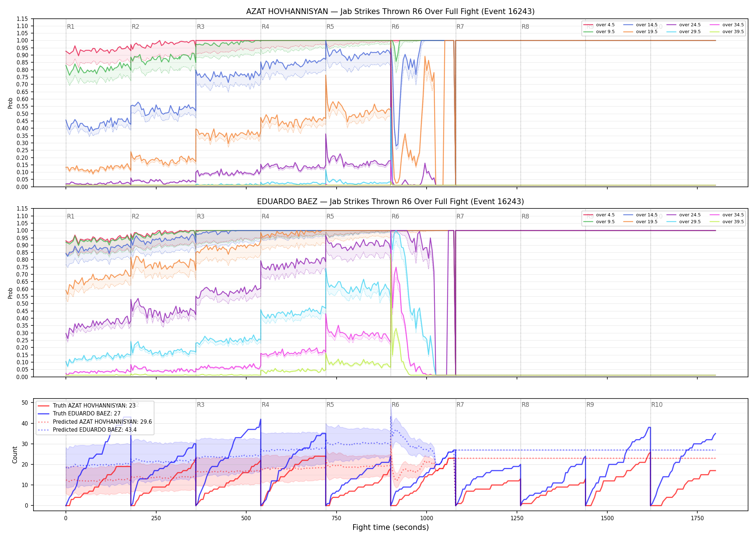The height and width of the screenshot is (540, 756).
Task: Click the 30 tick on the Count axis
Action: pos(25,444)
